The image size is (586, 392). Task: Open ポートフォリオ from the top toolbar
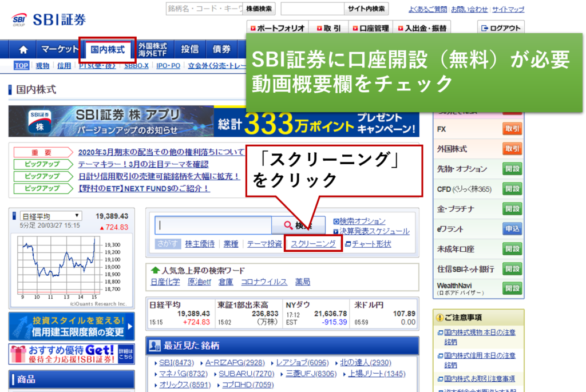coord(279,28)
